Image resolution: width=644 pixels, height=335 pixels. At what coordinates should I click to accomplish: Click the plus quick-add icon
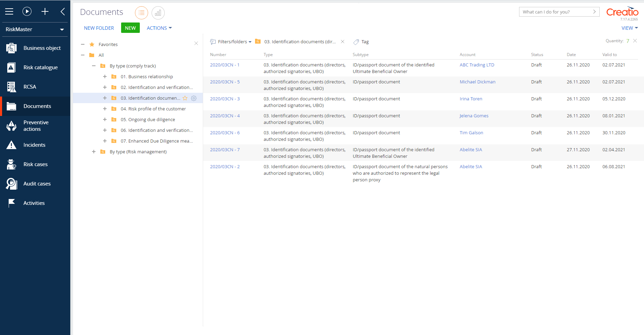[x=45, y=11]
